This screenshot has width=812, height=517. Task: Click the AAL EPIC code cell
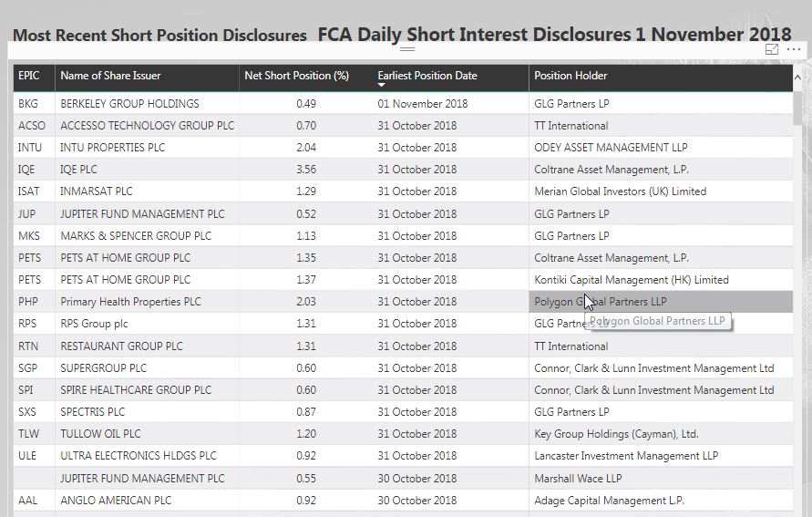30,501
